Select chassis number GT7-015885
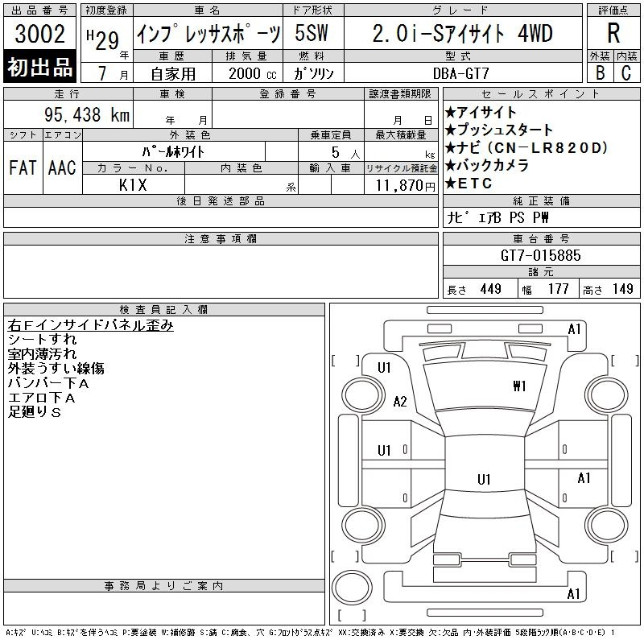The image size is (644, 644). pyautogui.click(x=540, y=255)
